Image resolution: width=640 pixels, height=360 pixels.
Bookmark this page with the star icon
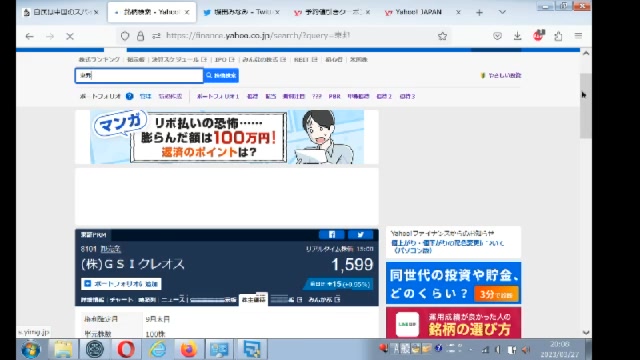442,36
